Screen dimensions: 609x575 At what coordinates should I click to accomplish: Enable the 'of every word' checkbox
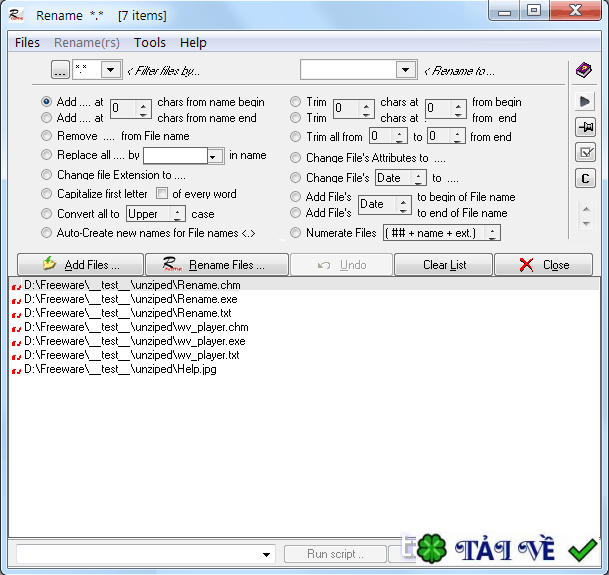162,193
